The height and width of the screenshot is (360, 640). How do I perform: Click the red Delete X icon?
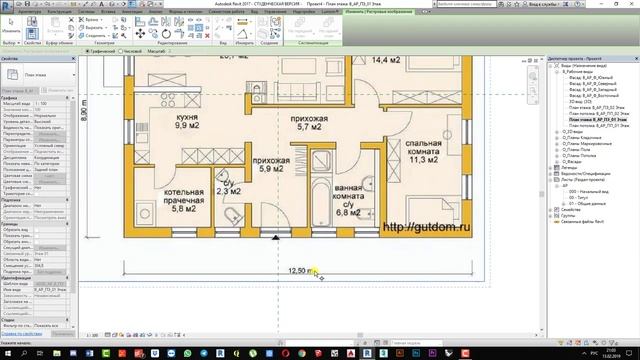click(x=207, y=36)
